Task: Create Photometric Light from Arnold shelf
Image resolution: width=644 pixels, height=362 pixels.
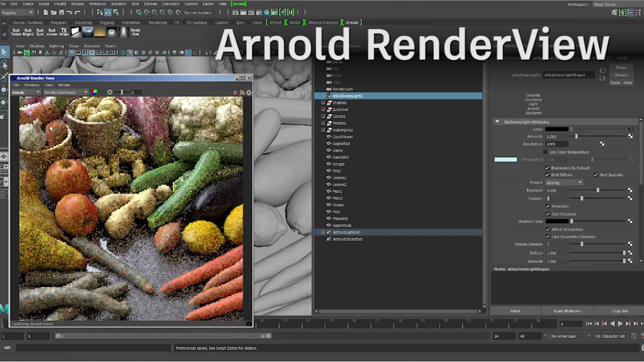Action: (123, 32)
